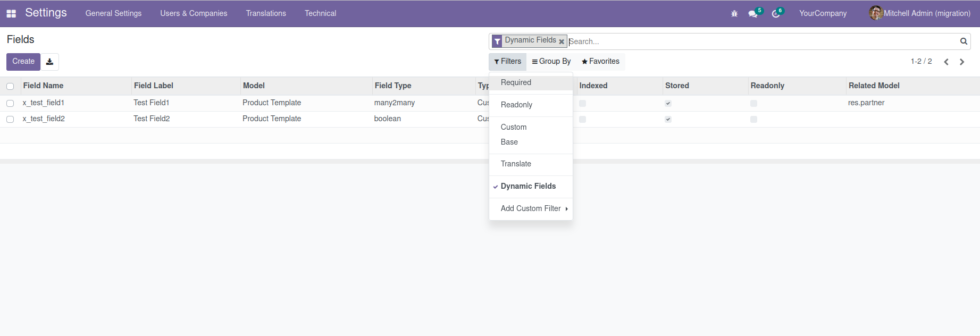Select the x_test_field1 row checkbox
The height and width of the screenshot is (336, 980).
[10, 103]
